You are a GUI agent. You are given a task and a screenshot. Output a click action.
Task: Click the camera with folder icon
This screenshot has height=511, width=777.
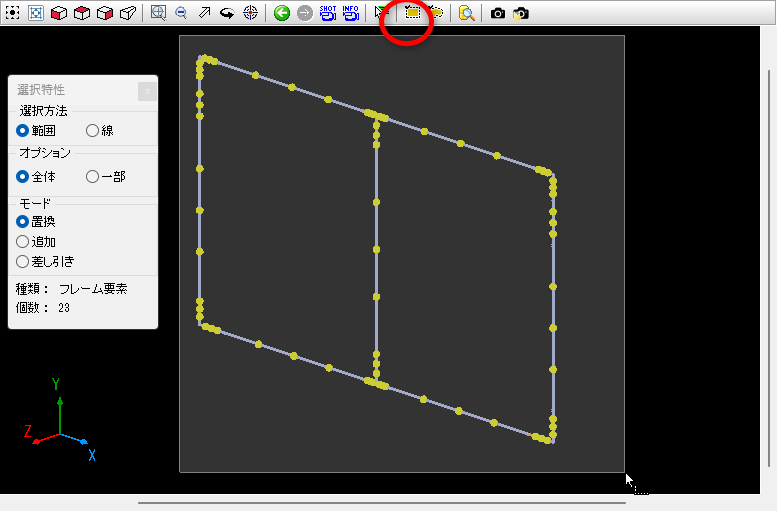pyautogui.click(x=520, y=13)
